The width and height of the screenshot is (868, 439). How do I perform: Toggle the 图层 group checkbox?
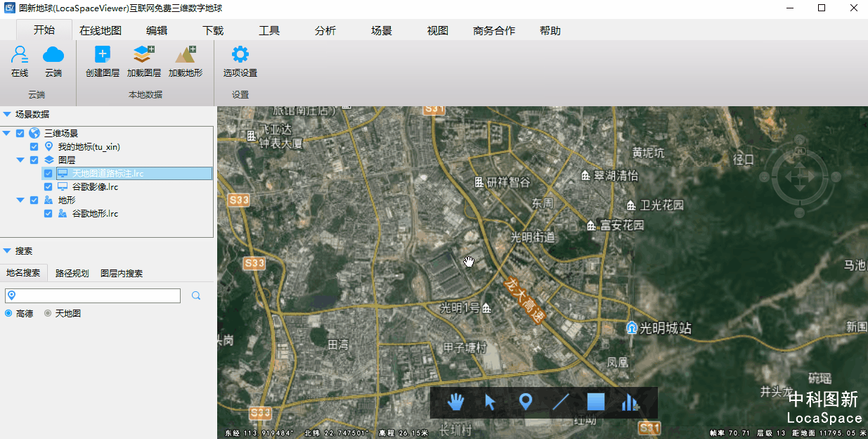[x=34, y=160]
